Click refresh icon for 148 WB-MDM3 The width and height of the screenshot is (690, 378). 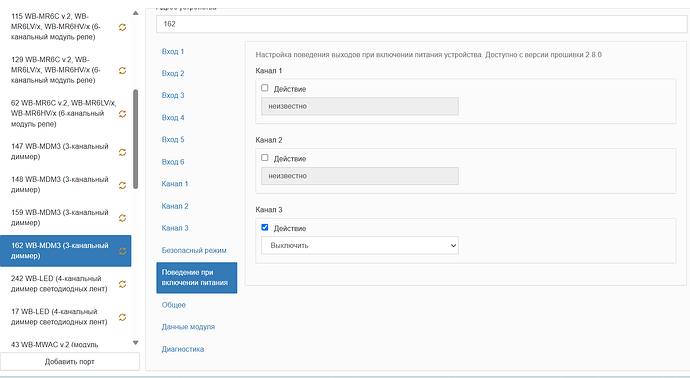pyautogui.click(x=122, y=185)
